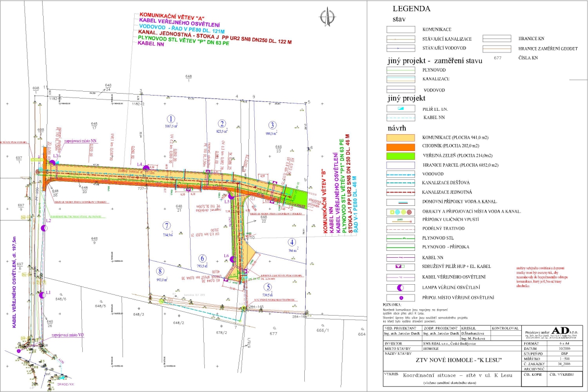Click the PLYNOVOD STL legend line sample

coord(401,238)
